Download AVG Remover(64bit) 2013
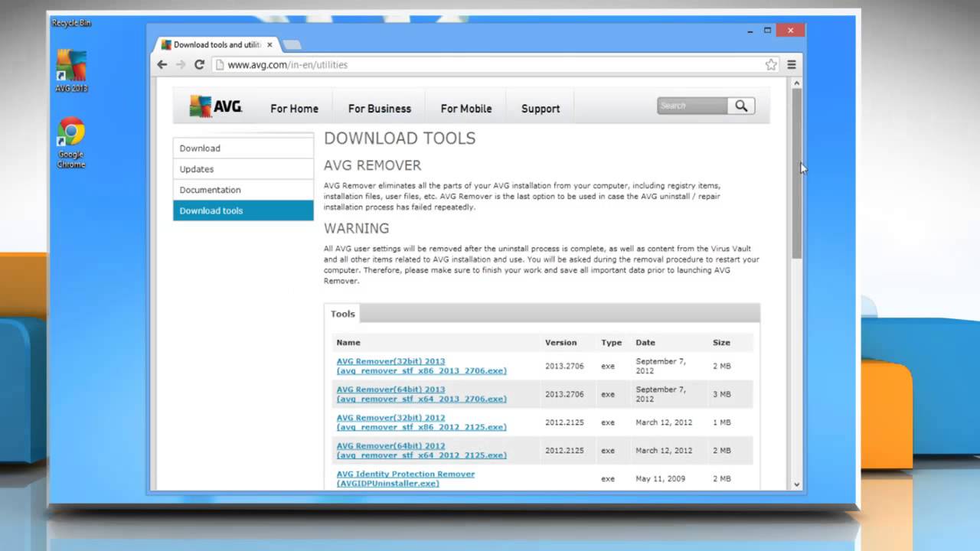The image size is (980, 551). (421, 394)
